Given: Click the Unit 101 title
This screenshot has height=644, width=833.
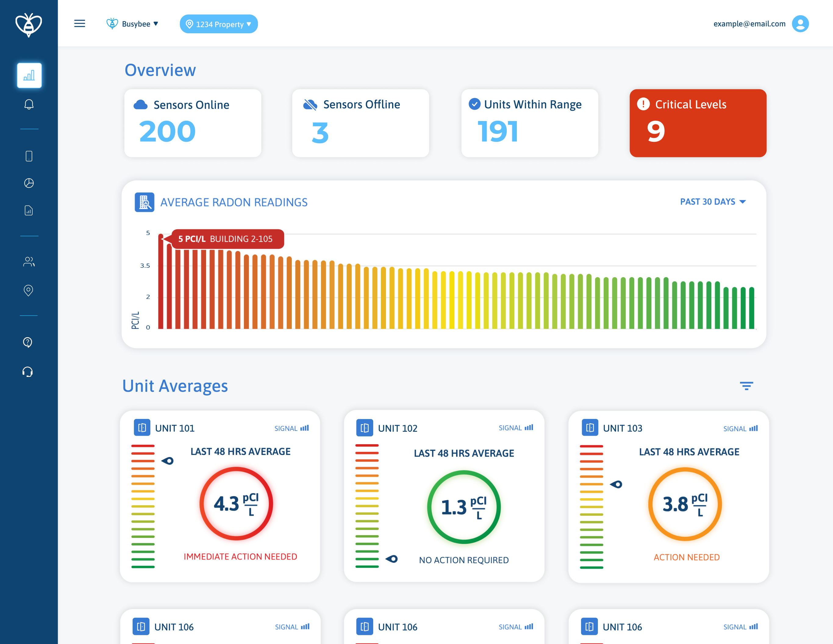Looking at the screenshot, I should tap(175, 428).
